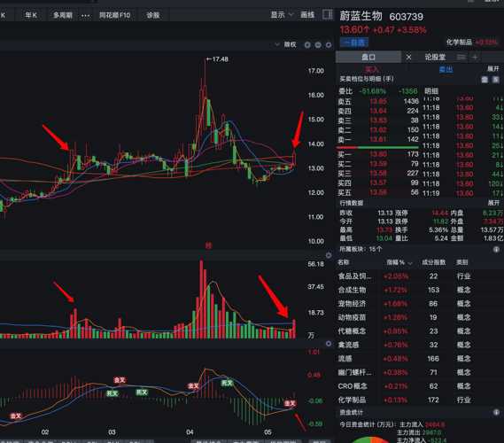Image resolution: width=504 pixels, height=443 pixels.
Task: Click the 17.48 high price marker
Action: [x=217, y=59]
